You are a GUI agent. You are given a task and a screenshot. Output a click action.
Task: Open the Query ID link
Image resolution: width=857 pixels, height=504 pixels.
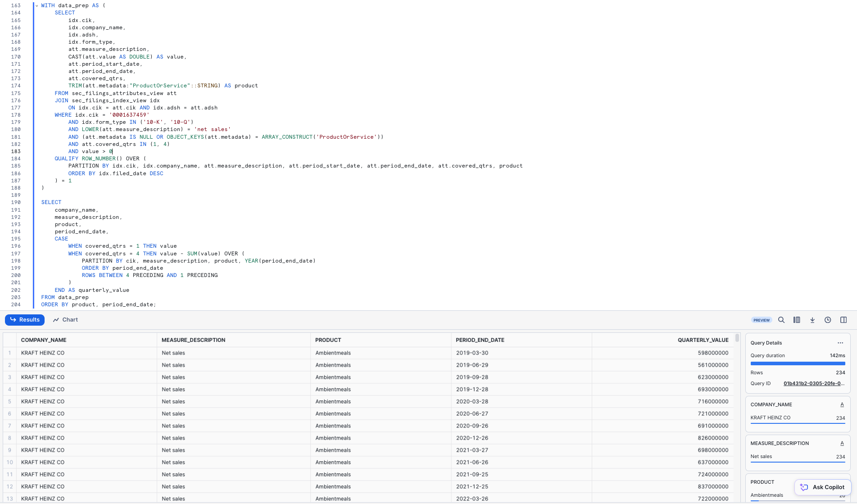(814, 383)
